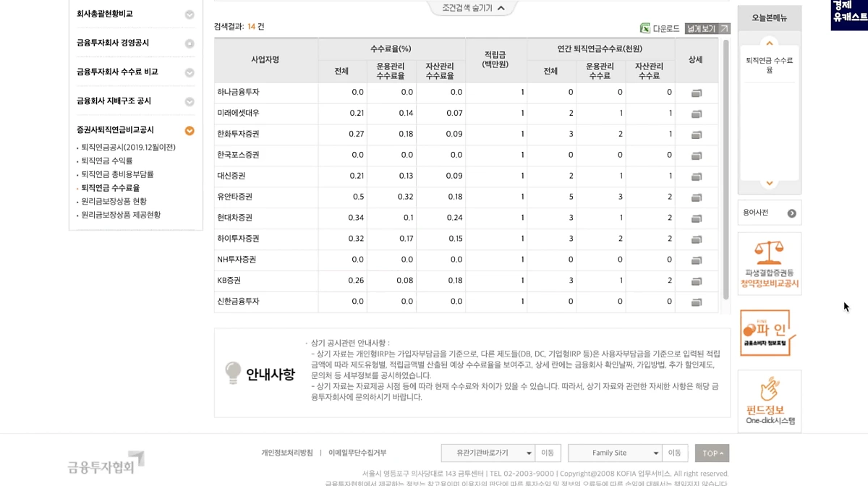Screen dimensions: 868x486
Task: Open detail icon for 미래에셋대우 row
Action: pyautogui.click(x=696, y=114)
